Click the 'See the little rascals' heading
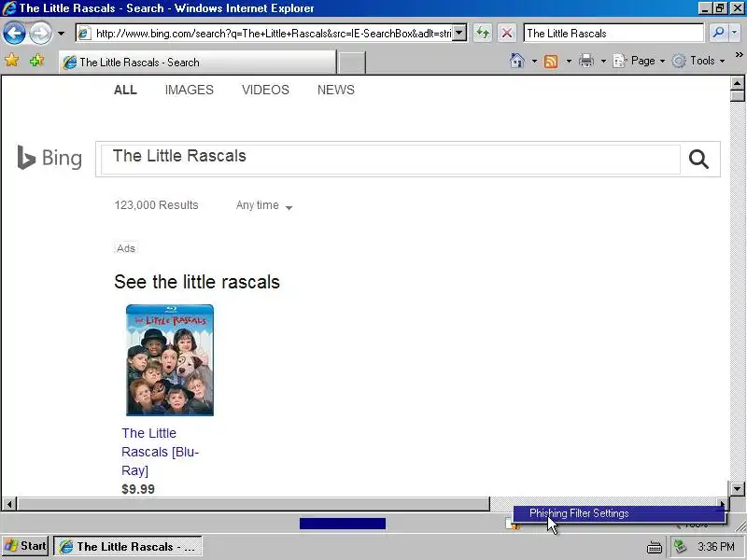747x560 pixels. click(x=197, y=282)
